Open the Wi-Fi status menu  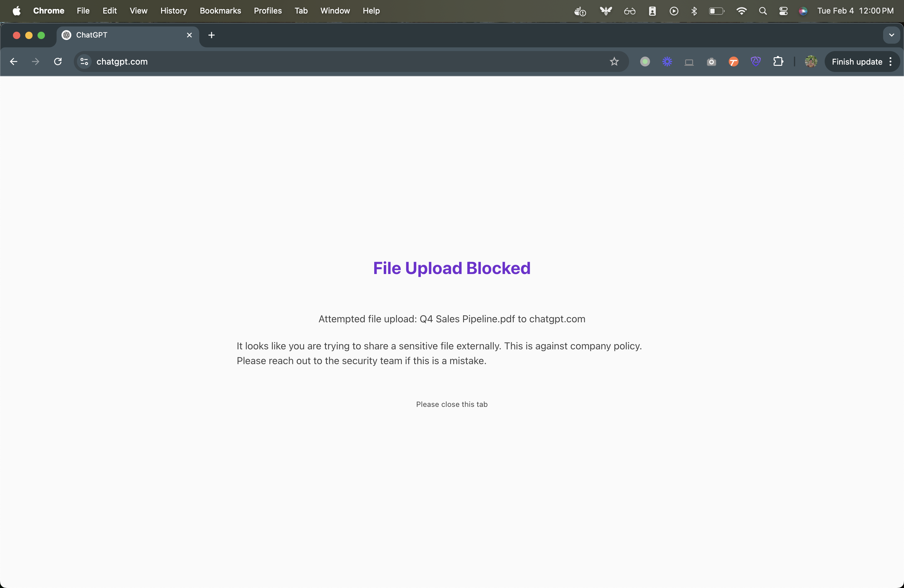741,11
